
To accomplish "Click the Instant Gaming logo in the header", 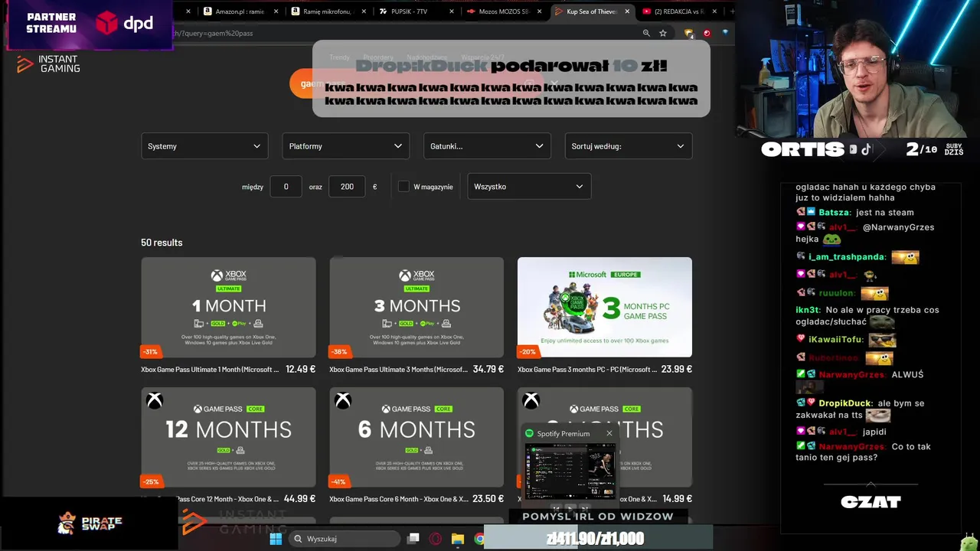I will 48,64.
